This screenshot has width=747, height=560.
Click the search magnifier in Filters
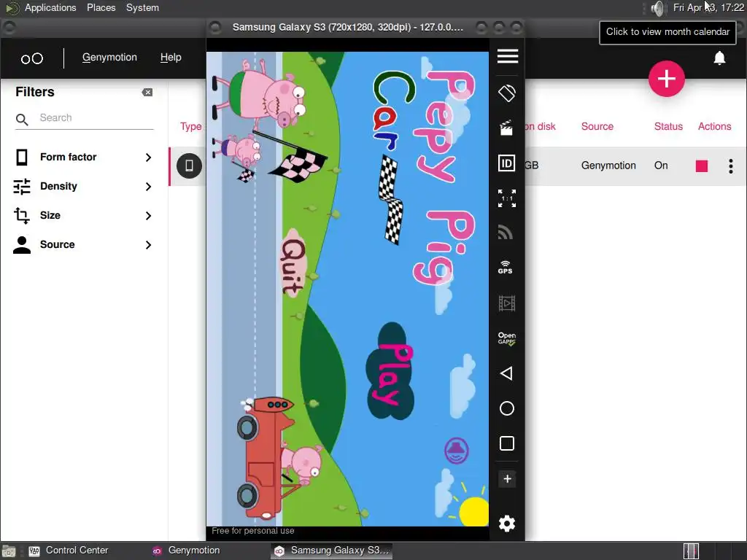pyautogui.click(x=22, y=119)
